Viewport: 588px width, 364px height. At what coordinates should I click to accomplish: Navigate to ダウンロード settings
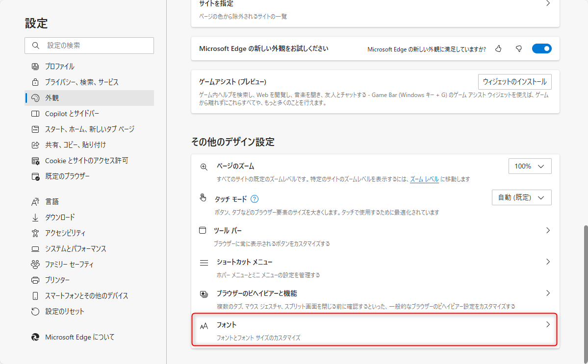[x=89, y=217]
